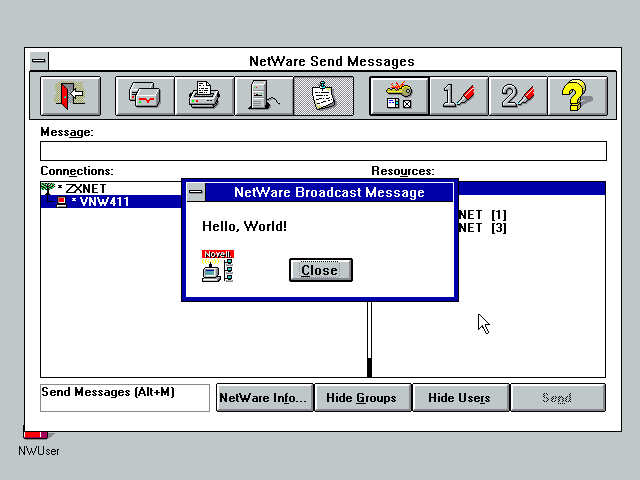Open NetWare Settings key icon
The width and height of the screenshot is (640, 480).
(x=399, y=96)
